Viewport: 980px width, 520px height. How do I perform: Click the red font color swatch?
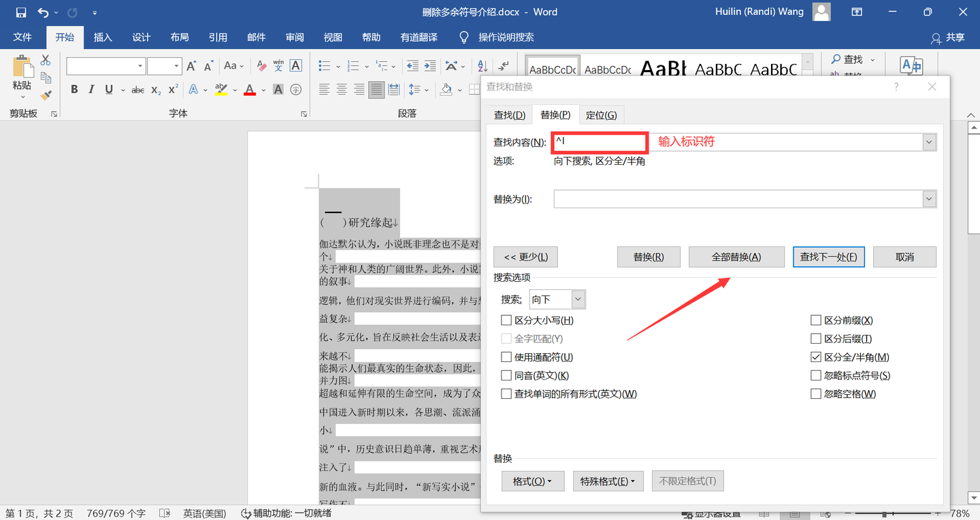[250, 89]
